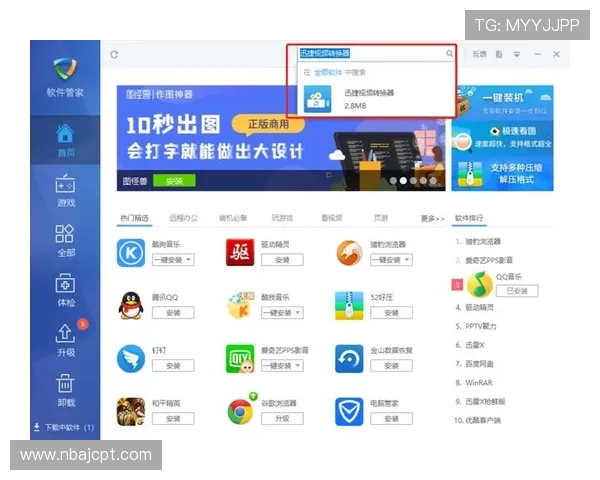This screenshot has height=480, width=600.
Task: Click the 谷歌浏览器 Chrome icon
Action: [240, 411]
